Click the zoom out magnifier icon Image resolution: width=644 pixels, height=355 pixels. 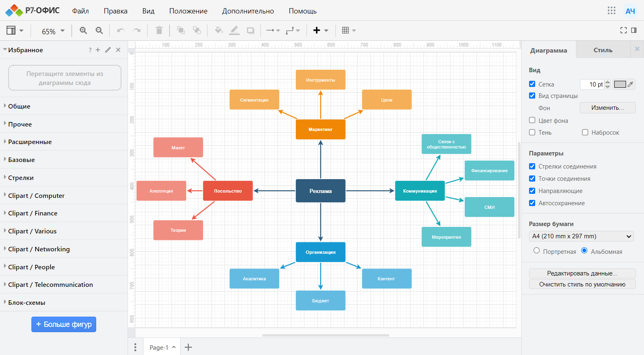coord(99,31)
